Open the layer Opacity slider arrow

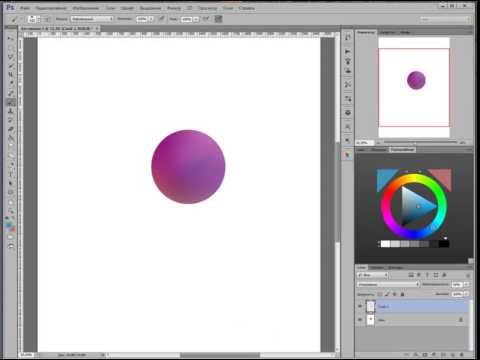(466, 284)
